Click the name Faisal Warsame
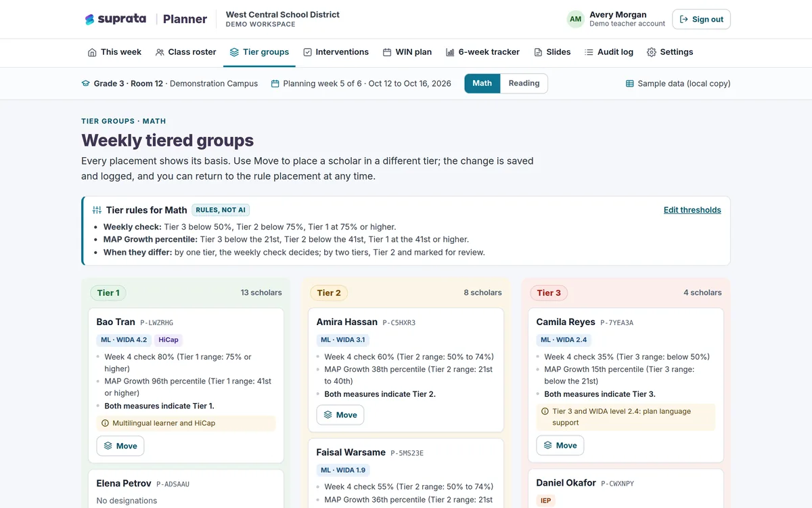 [x=351, y=452]
